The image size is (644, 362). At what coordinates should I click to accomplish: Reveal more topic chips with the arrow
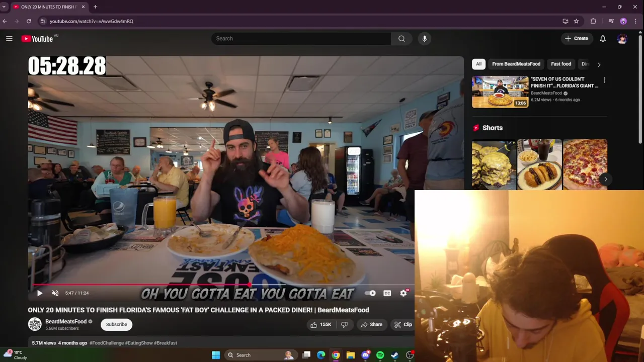coord(599,64)
